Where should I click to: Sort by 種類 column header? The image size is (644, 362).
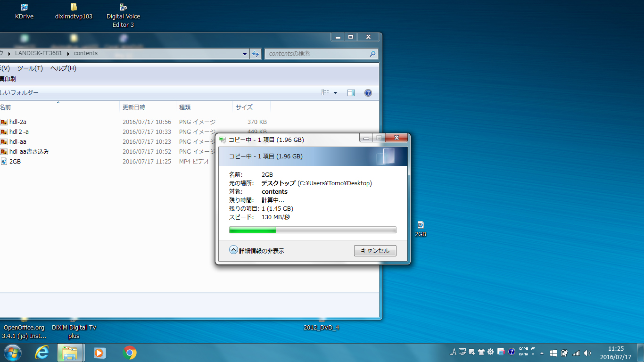[x=204, y=107]
